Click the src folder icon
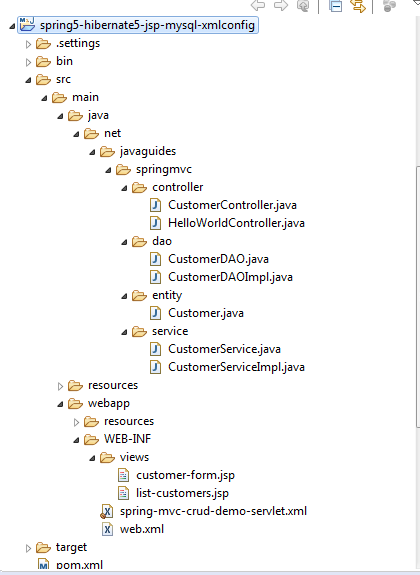 pos(43,80)
